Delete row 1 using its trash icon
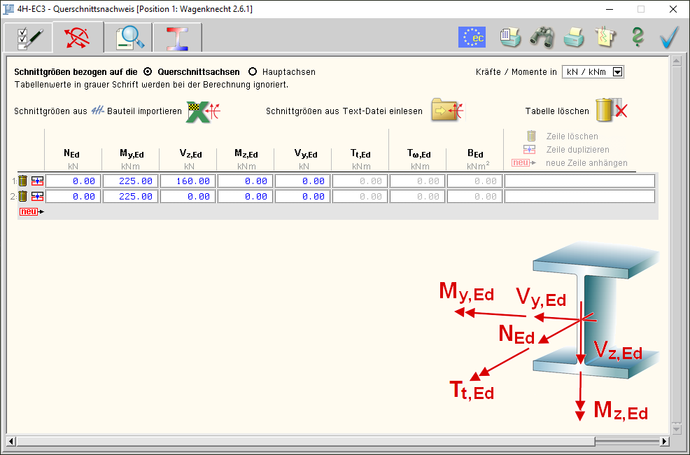 click(22, 181)
